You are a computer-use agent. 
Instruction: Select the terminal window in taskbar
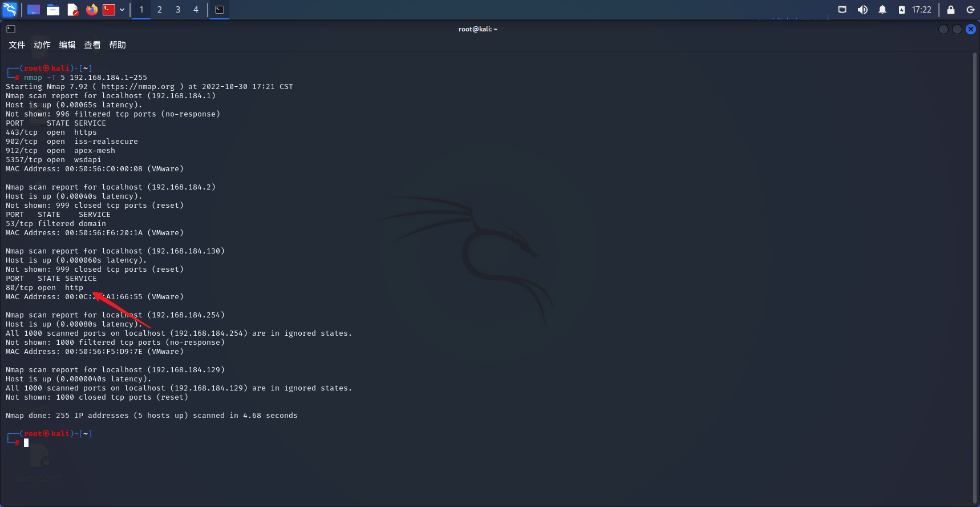point(220,10)
